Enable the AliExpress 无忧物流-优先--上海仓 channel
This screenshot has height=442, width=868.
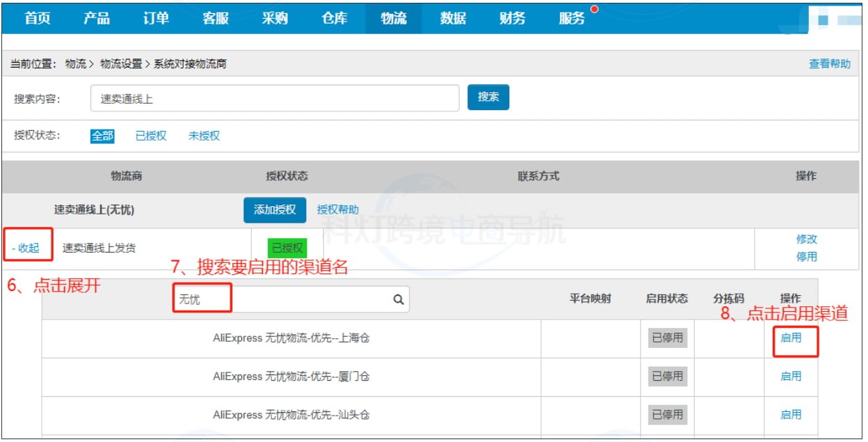791,338
